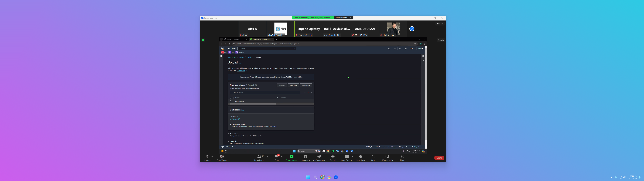Expand audio options arrow beside Unmute
This screenshot has height=181, width=644.
pyautogui.click(x=212, y=156)
